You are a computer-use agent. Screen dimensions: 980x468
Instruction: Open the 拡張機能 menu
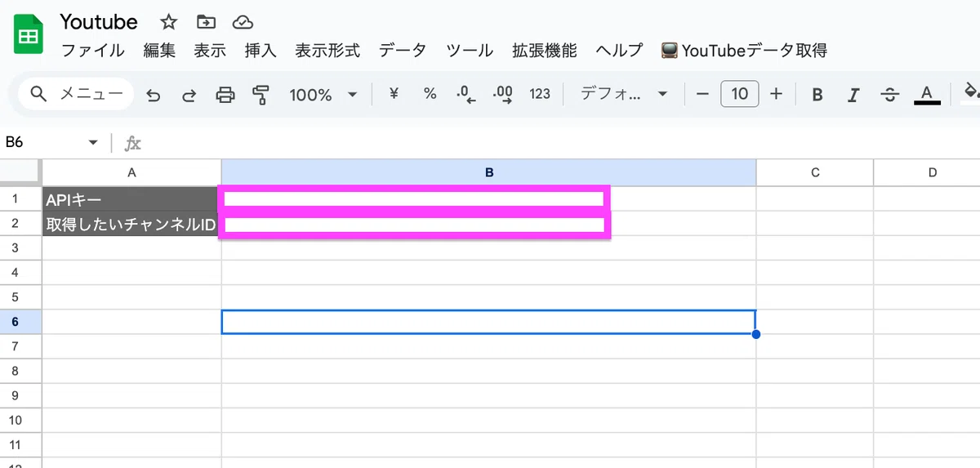tap(545, 51)
